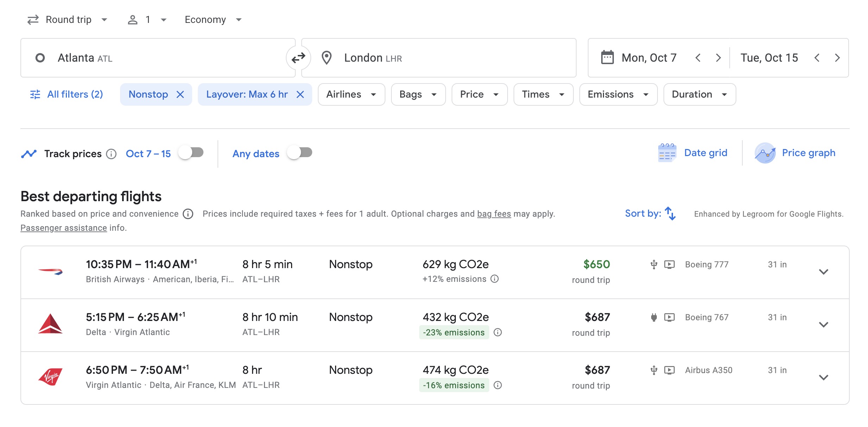Open the Airlines filter menu
868x427 pixels.
pos(351,94)
